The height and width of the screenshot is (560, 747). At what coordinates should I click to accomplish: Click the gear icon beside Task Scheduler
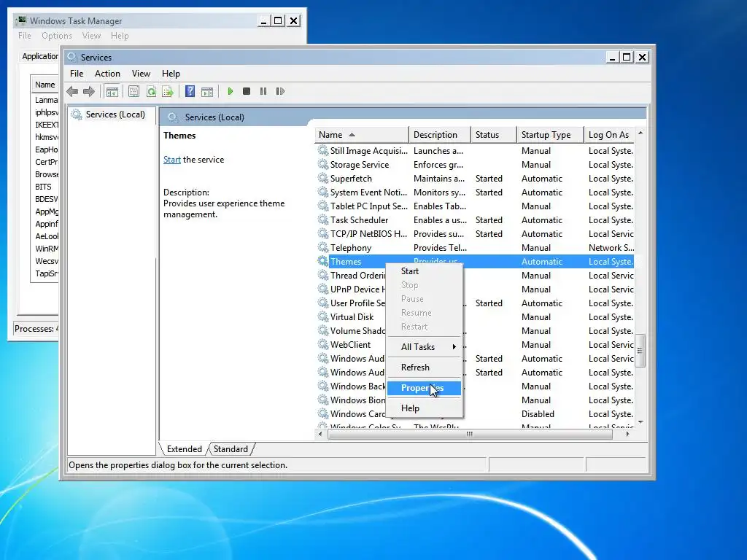point(323,219)
